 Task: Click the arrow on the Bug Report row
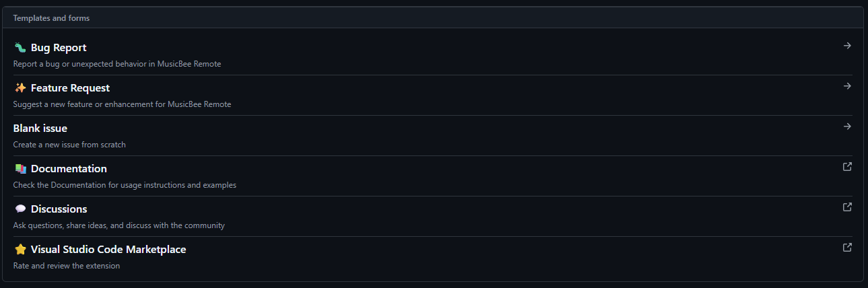(x=847, y=46)
